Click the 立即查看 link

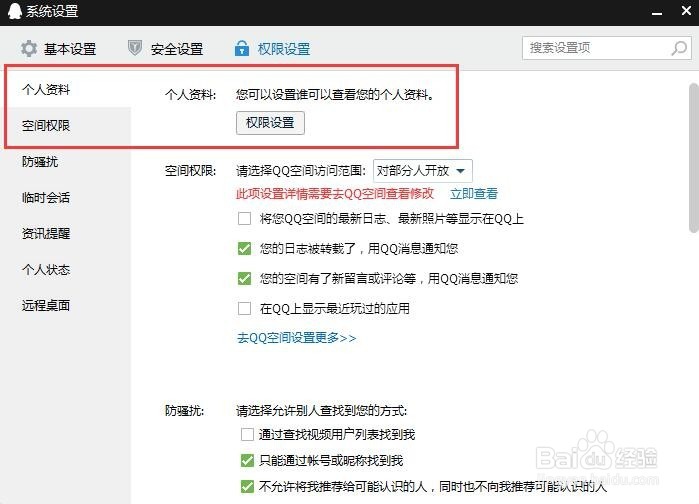[x=474, y=193]
